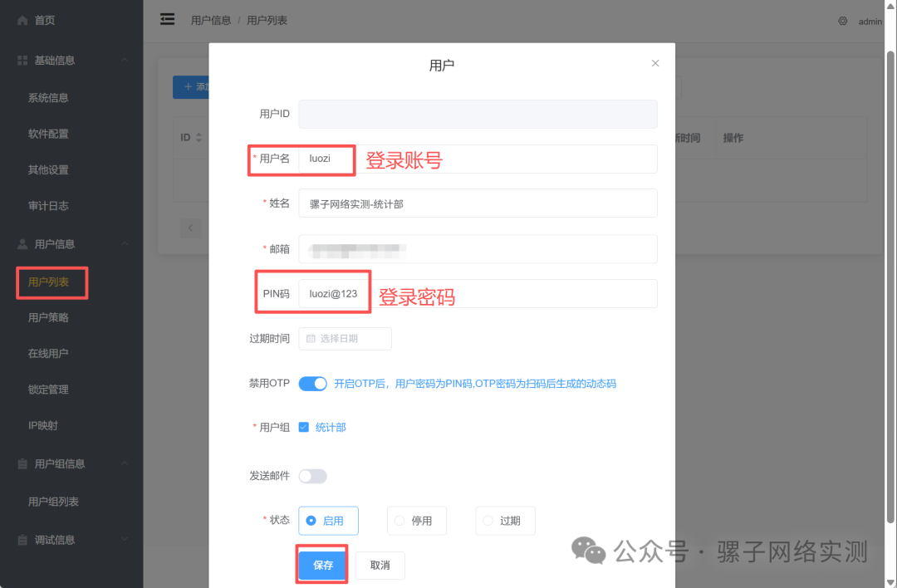Click the hamburger menu icon in top bar
The width and height of the screenshot is (897, 588).
click(167, 19)
